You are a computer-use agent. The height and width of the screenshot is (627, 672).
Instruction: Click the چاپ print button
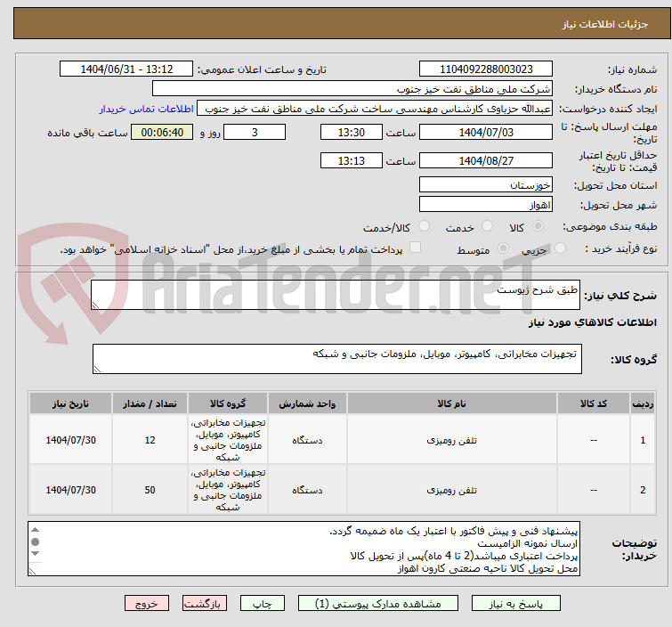[263, 604]
